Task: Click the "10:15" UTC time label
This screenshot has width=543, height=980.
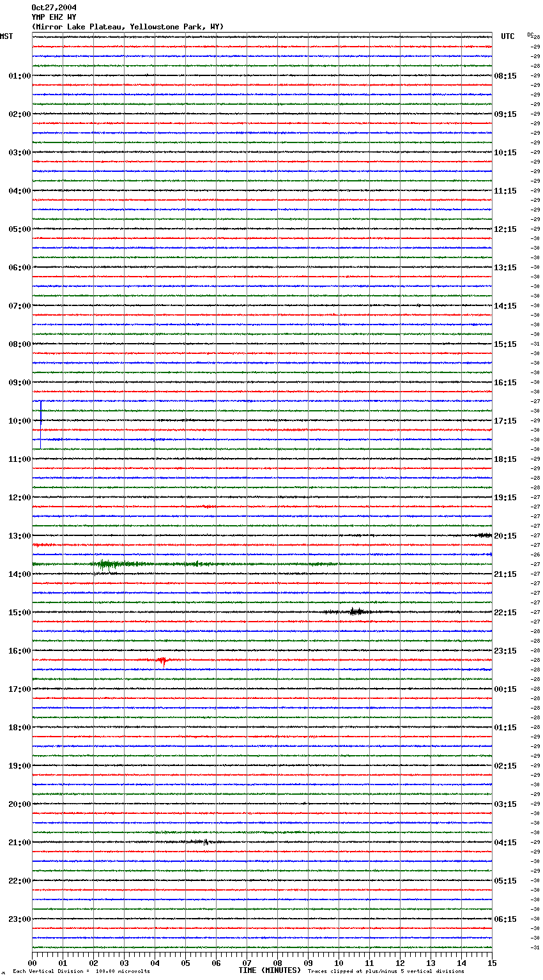Action: tap(505, 153)
